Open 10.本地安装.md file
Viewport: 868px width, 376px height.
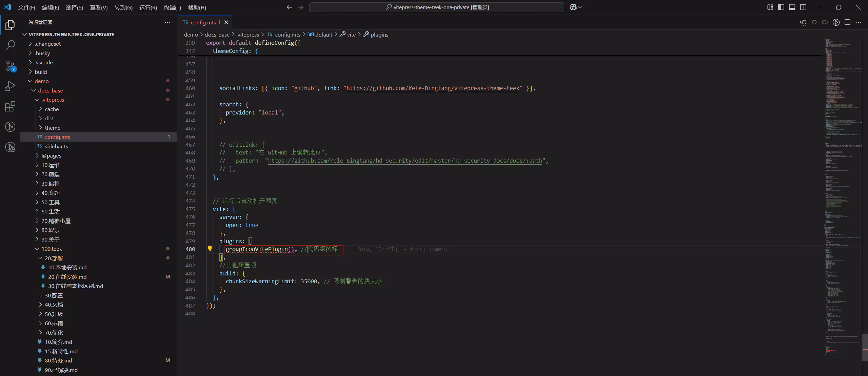coord(99,267)
